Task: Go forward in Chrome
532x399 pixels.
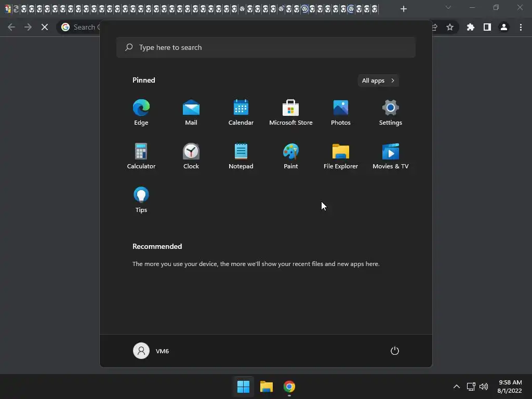Action: (x=28, y=27)
